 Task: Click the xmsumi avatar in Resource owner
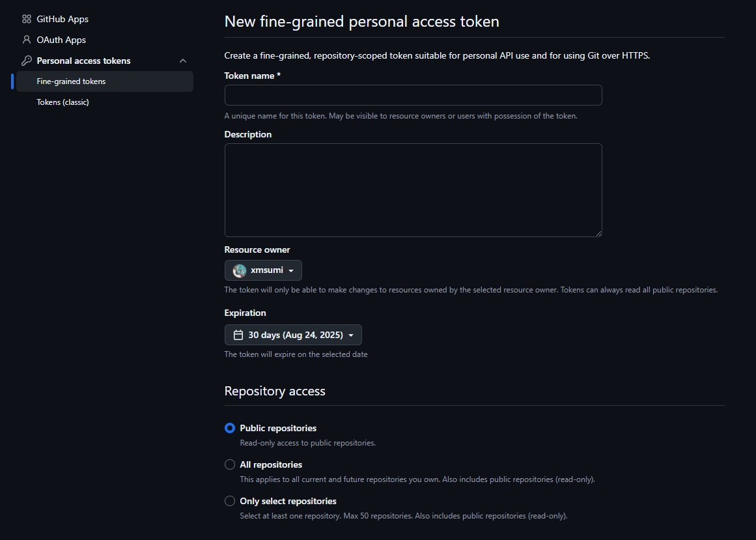240,270
